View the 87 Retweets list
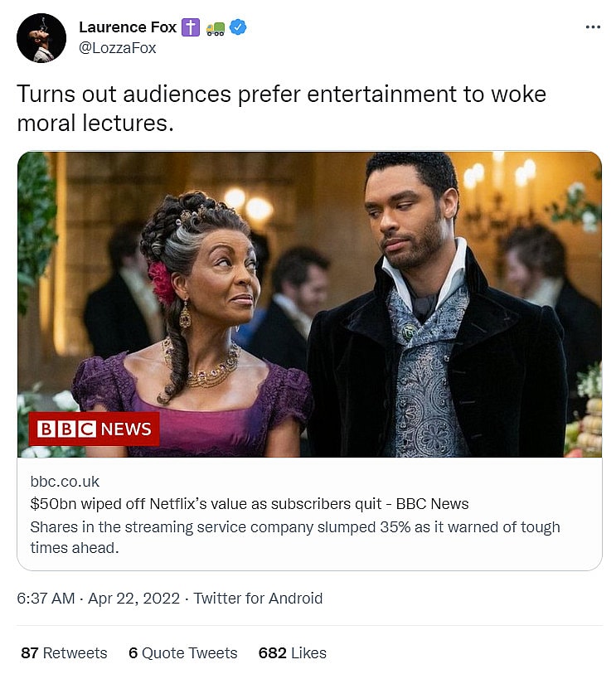The image size is (616, 674). click(64, 652)
